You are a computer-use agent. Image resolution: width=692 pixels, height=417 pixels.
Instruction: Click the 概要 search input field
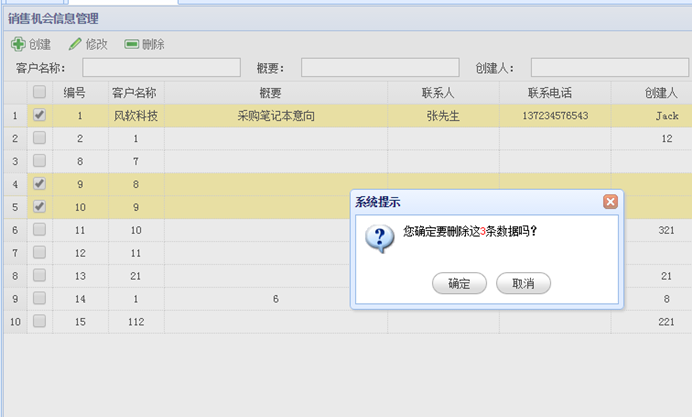(x=380, y=68)
